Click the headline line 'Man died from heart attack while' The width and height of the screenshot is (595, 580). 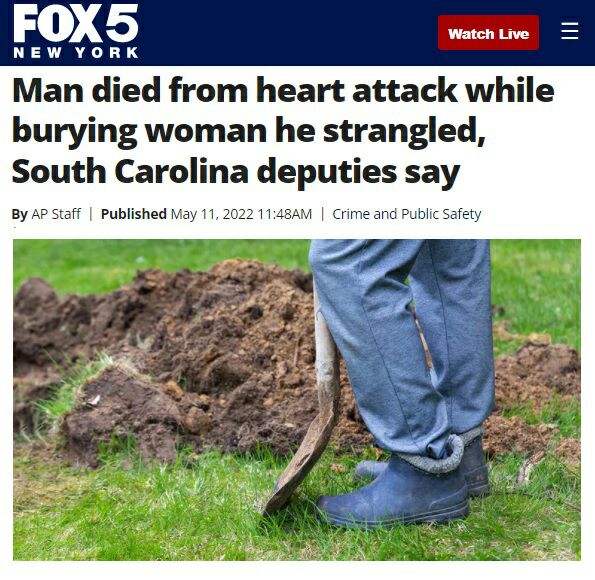[283, 90]
